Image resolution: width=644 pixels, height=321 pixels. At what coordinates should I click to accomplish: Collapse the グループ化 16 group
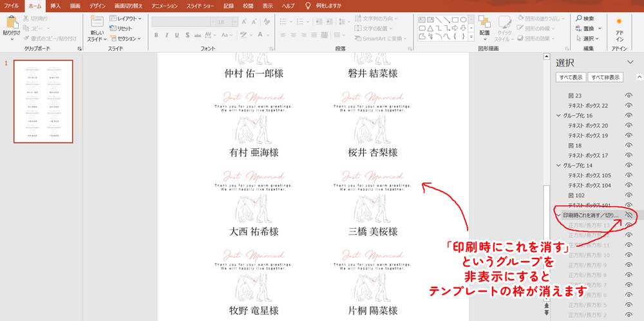point(558,115)
